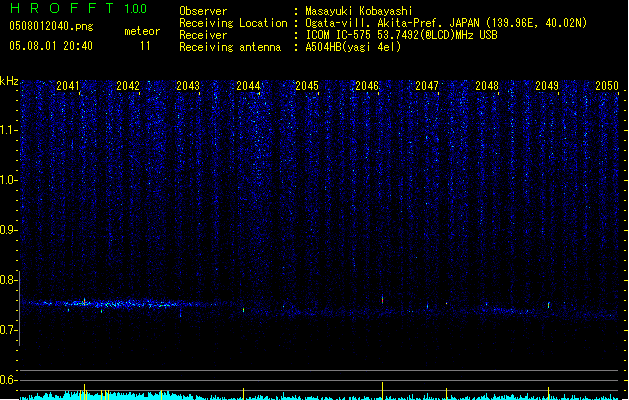
Task: Click the 2041 time axis label
Action: (68, 85)
